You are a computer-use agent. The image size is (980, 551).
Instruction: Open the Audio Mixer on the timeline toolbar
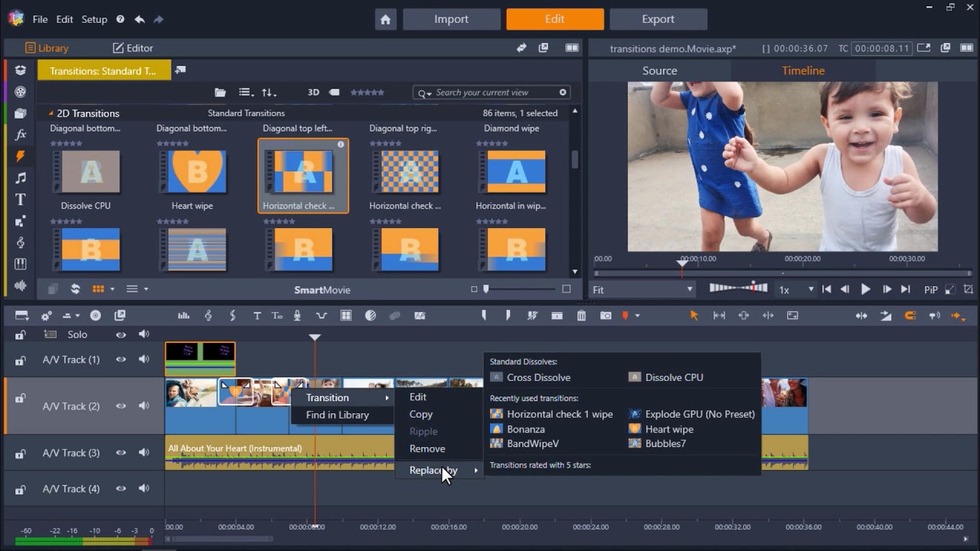coord(184,315)
